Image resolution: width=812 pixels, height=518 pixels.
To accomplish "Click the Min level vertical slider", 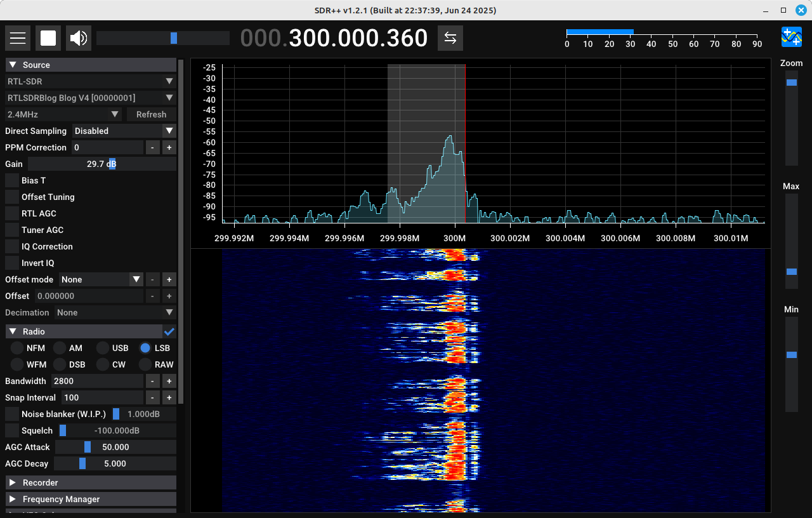I will (x=792, y=364).
